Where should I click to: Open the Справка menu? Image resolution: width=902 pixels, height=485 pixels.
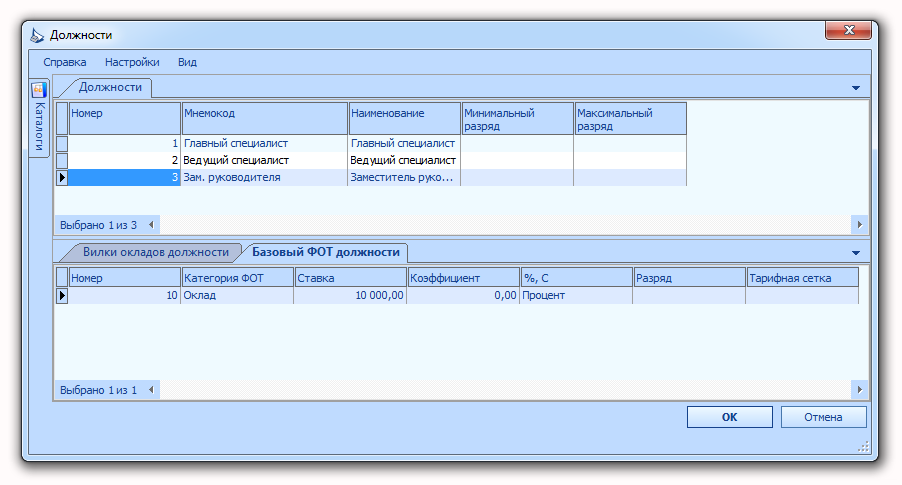(64, 62)
